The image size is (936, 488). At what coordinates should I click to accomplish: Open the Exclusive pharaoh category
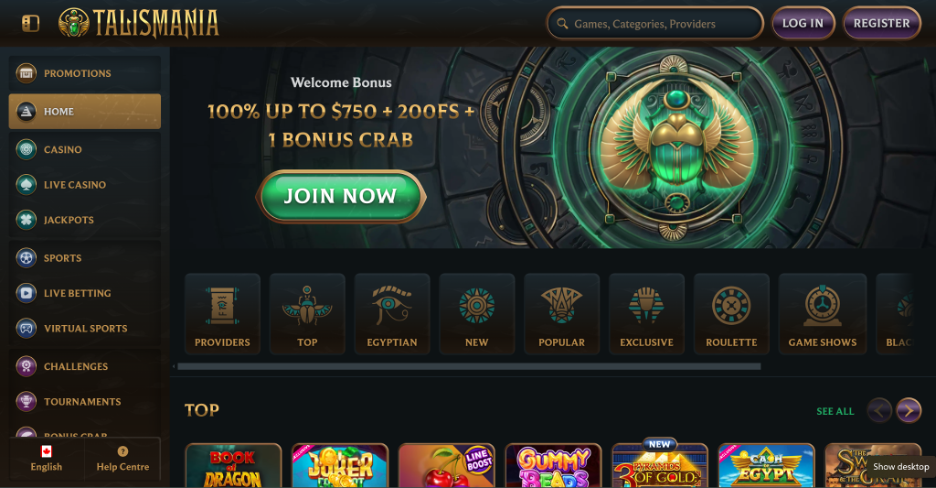point(646,314)
